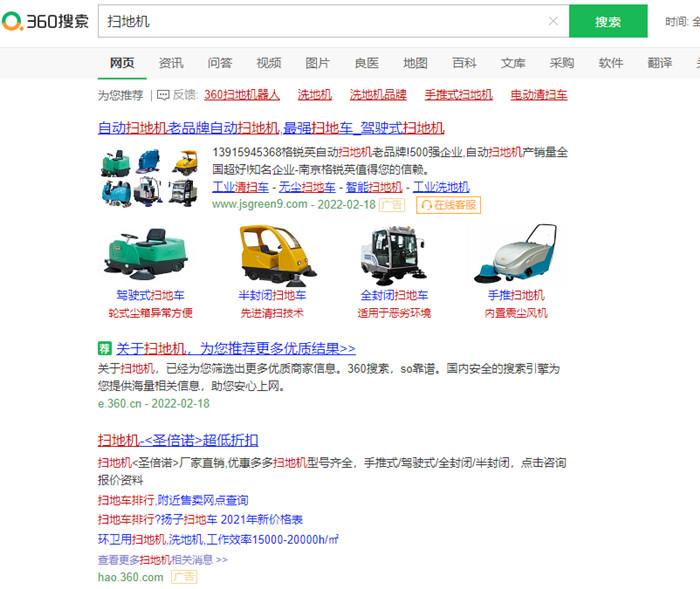This screenshot has height=589, width=700.
Task: Go to the 采购 tab
Action: coord(562,63)
